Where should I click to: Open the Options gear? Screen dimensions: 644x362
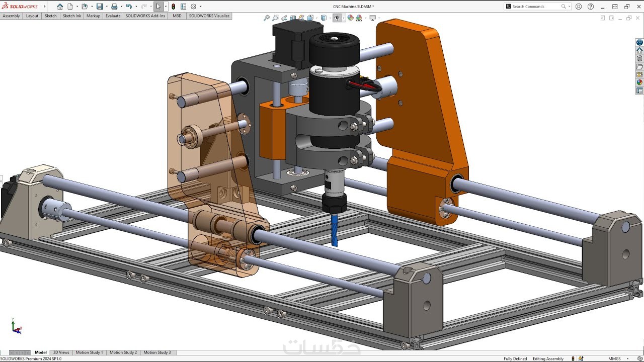(x=193, y=7)
